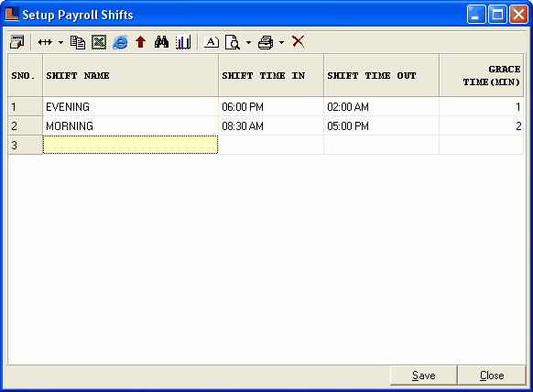Screen dimensions: 533x392
Task: Click the Close button at bottom
Action: pos(492,376)
